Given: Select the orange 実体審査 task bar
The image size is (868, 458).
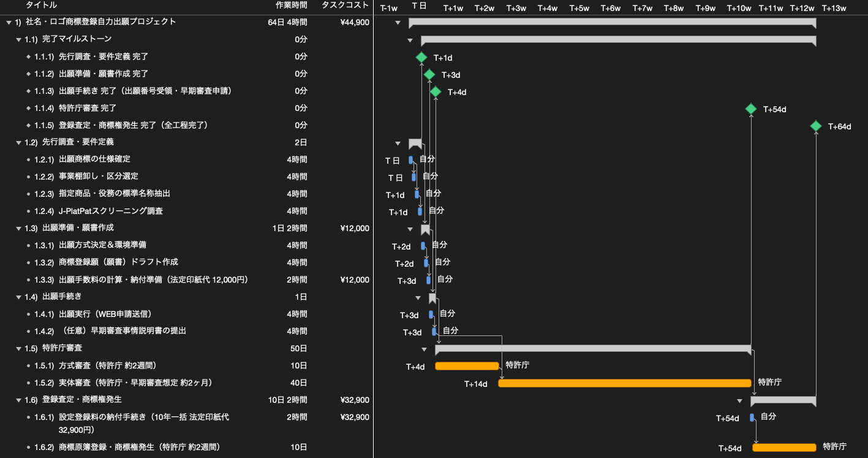Looking at the screenshot, I should click(625, 383).
